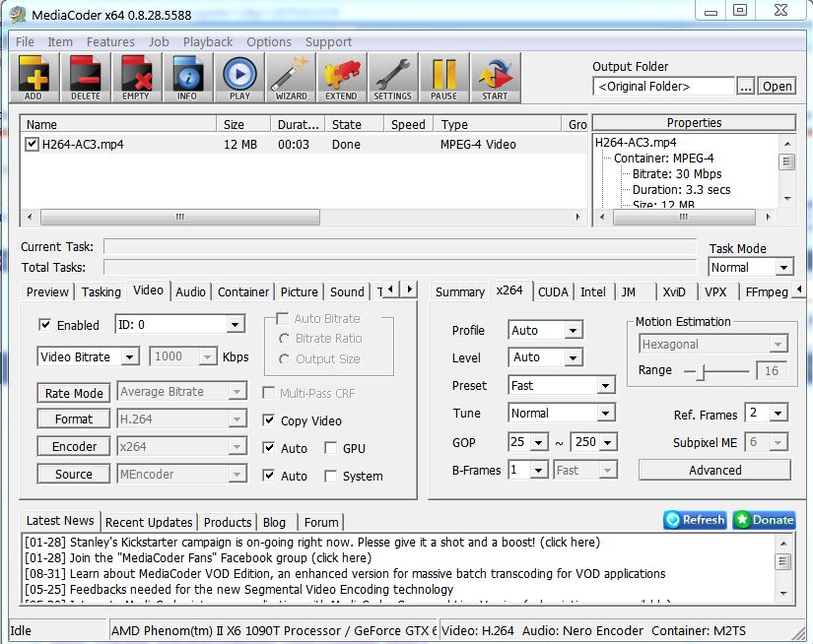Screen dimensions: 813x644
Task: Open the Features menu
Action: click(x=110, y=41)
